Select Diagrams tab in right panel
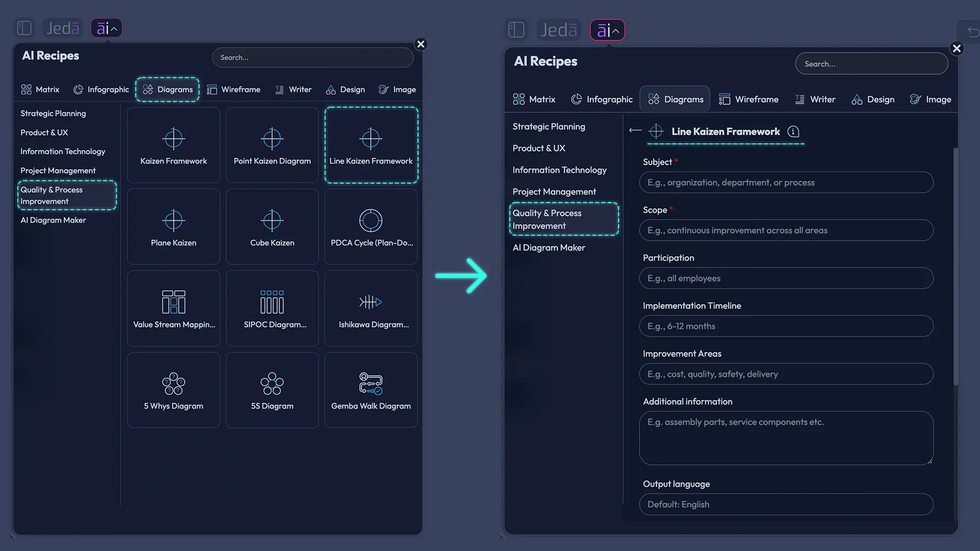 tap(675, 99)
